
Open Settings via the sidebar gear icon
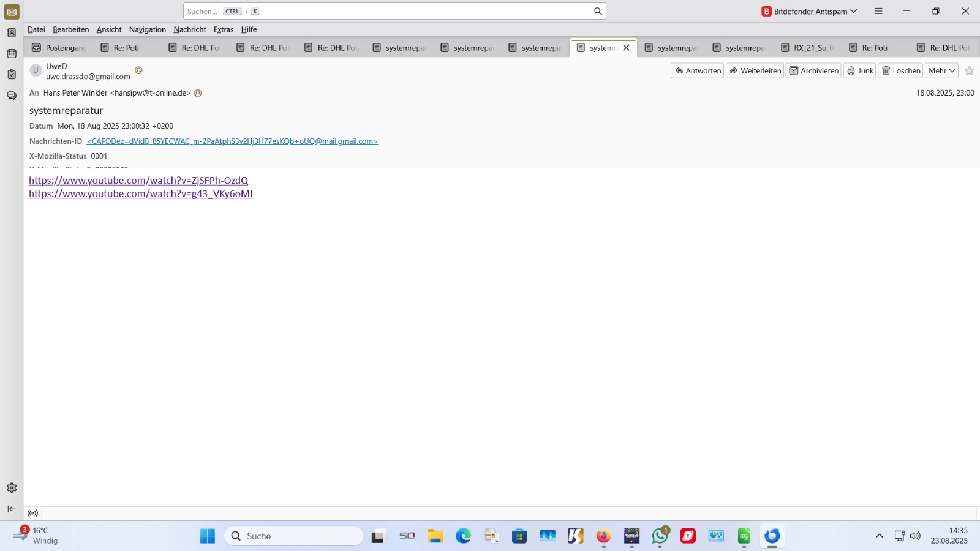click(12, 488)
